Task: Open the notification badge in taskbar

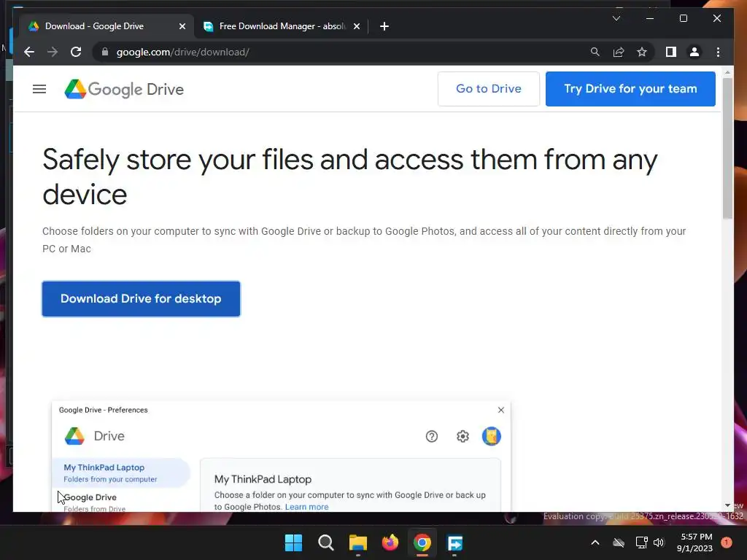Action: (727, 542)
